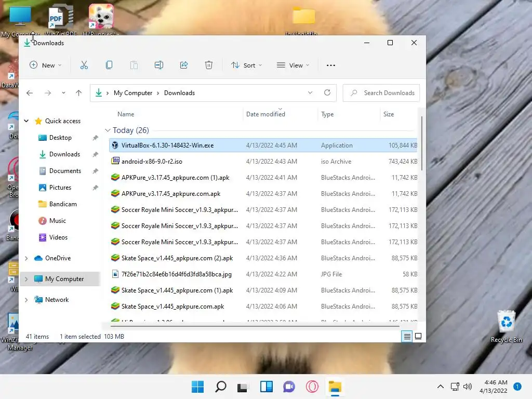Select Desktop in Quick access
This screenshot has height=399, width=532.
pyautogui.click(x=60, y=137)
